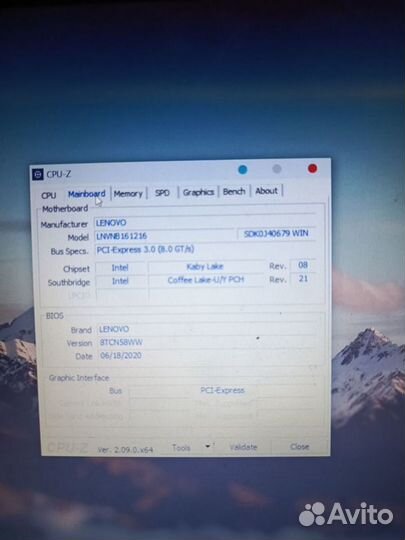Viewport: 405px width, 540px height.
Task: Click the version text Ver. 2.09.0.x64
Action: tap(125, 449)
